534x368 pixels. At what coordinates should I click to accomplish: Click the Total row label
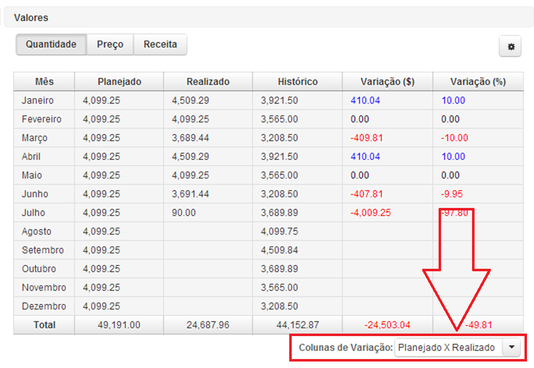(44, 325)
